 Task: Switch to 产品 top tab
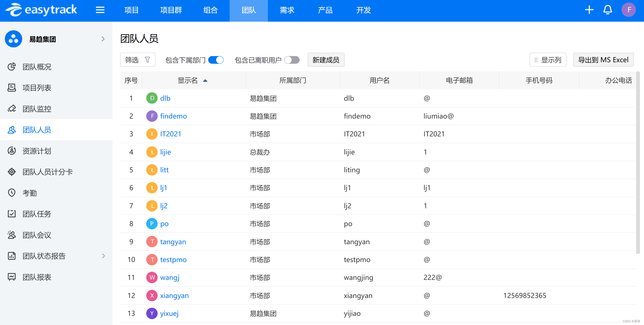pos(325,10)
